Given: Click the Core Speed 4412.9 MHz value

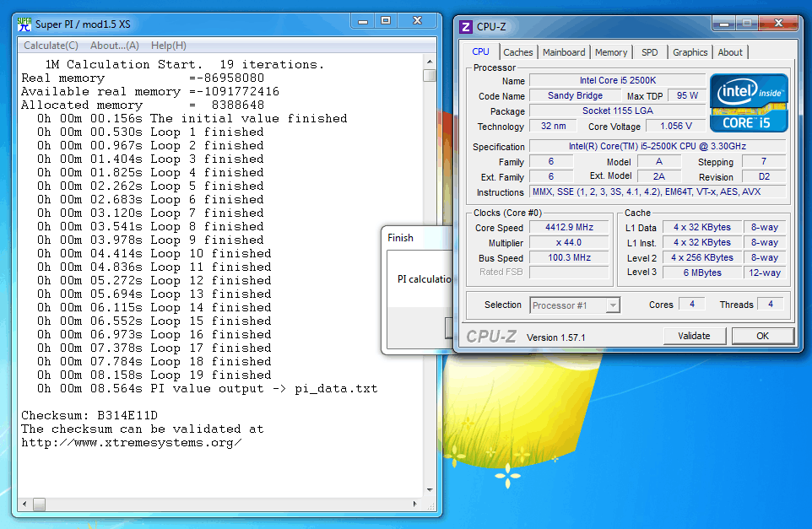Looking at the screenshot, I should 569,227.
